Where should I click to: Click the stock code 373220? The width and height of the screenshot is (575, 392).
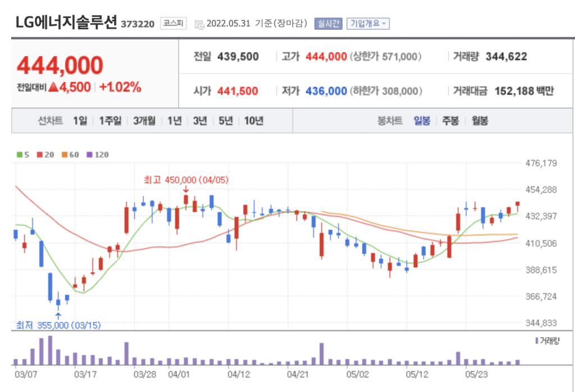click(x=138, y=25)
